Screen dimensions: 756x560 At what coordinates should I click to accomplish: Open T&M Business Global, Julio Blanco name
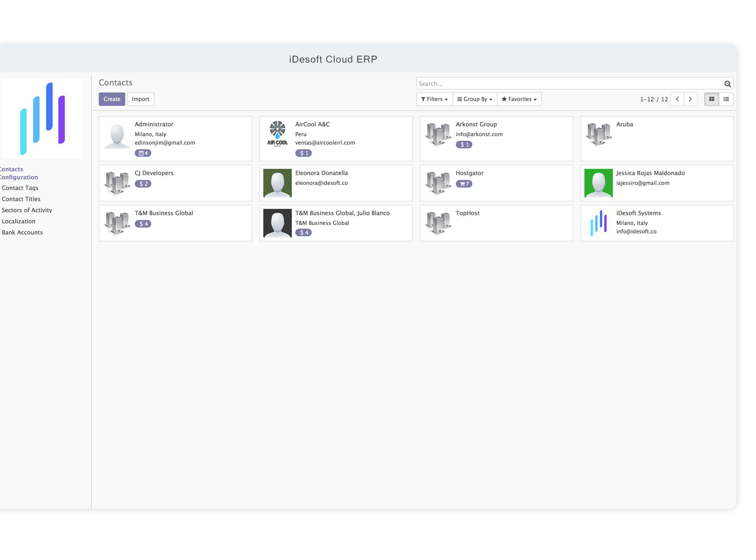pos(343,213)
